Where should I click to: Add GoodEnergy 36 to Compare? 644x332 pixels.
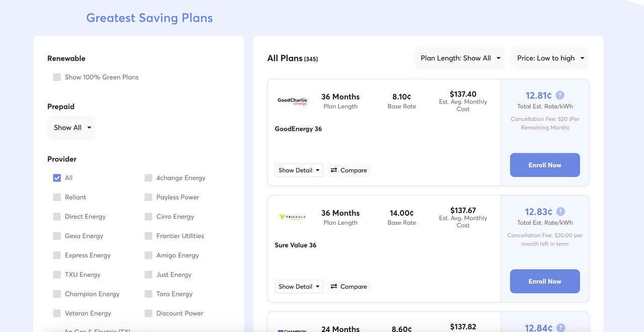[349, 170]
